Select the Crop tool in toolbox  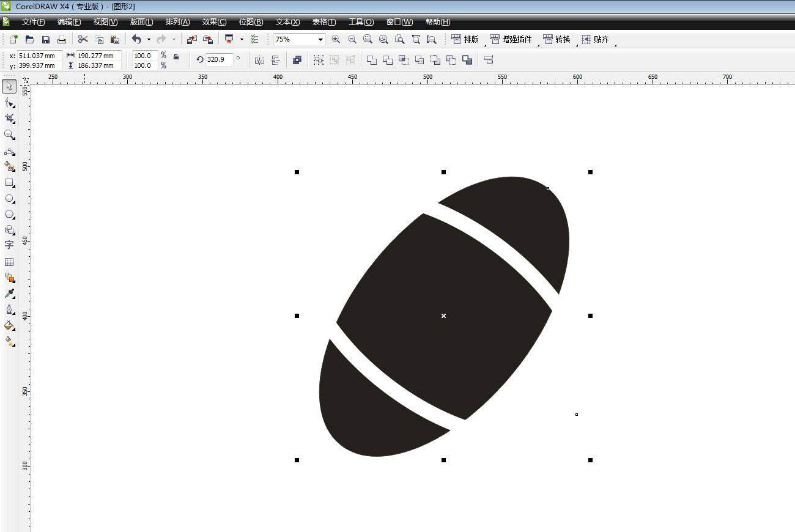pyautogui.click(x=9, y=119)
